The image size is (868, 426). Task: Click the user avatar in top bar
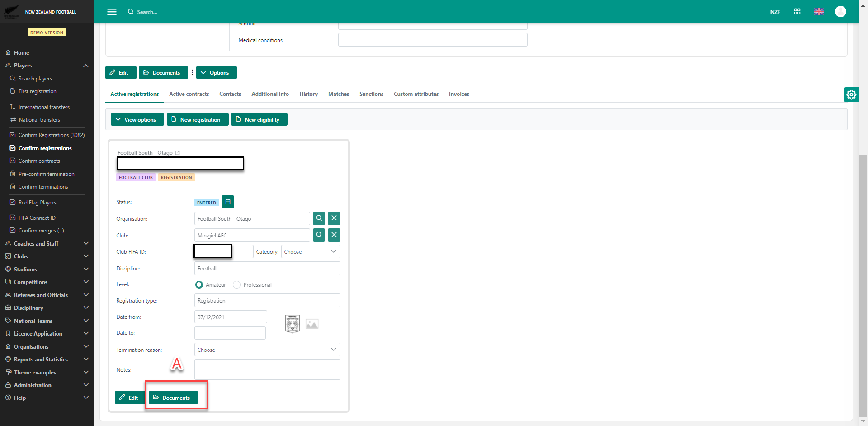(840, 12)
